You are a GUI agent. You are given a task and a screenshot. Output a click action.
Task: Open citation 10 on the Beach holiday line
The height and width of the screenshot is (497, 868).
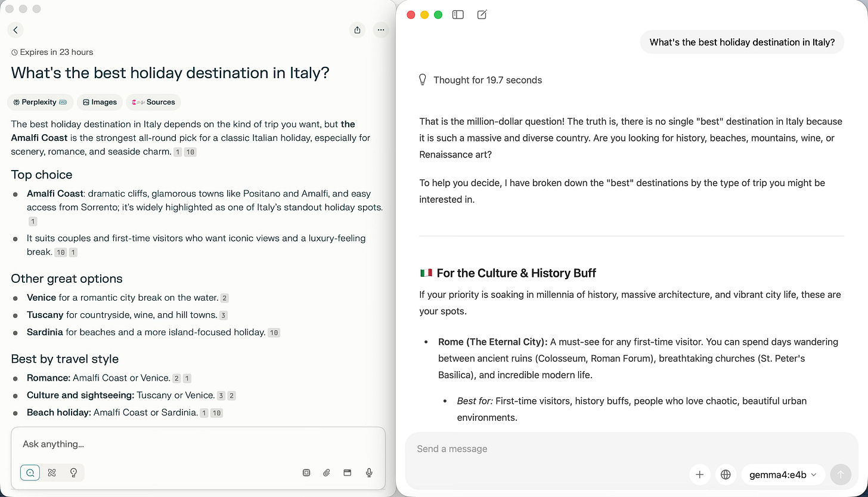[x=216, y=413]
